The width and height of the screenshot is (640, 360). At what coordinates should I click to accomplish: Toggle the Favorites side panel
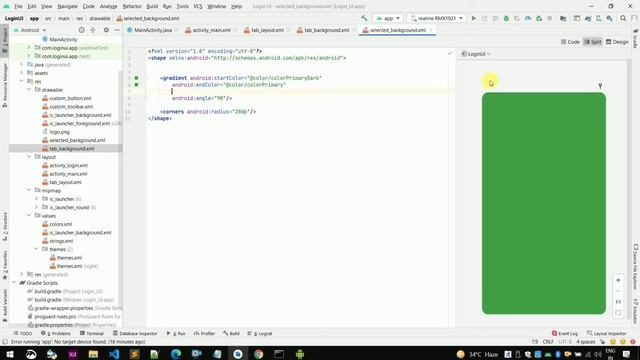[4, 264]
